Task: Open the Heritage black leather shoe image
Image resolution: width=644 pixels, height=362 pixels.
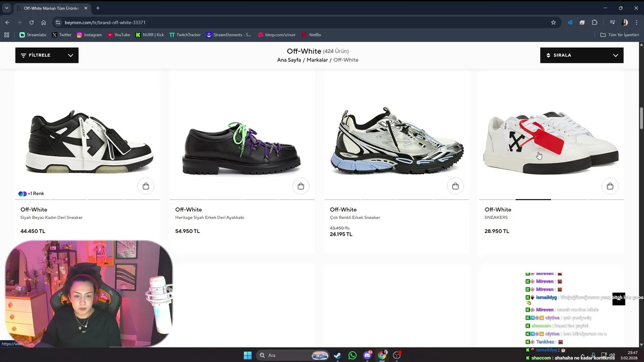Action: 242,147
